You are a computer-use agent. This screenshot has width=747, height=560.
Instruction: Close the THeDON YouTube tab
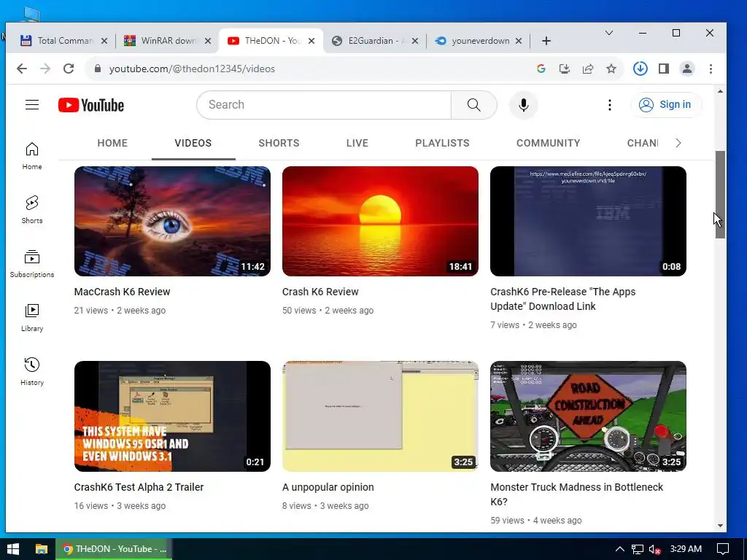(311, 41)
